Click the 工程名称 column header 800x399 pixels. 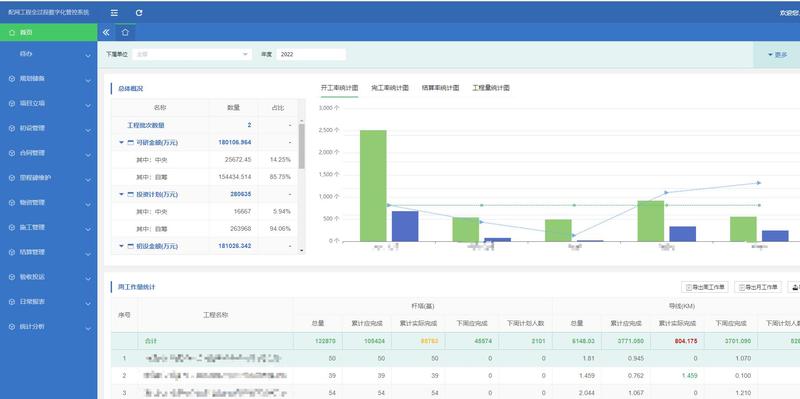(215, 315)
